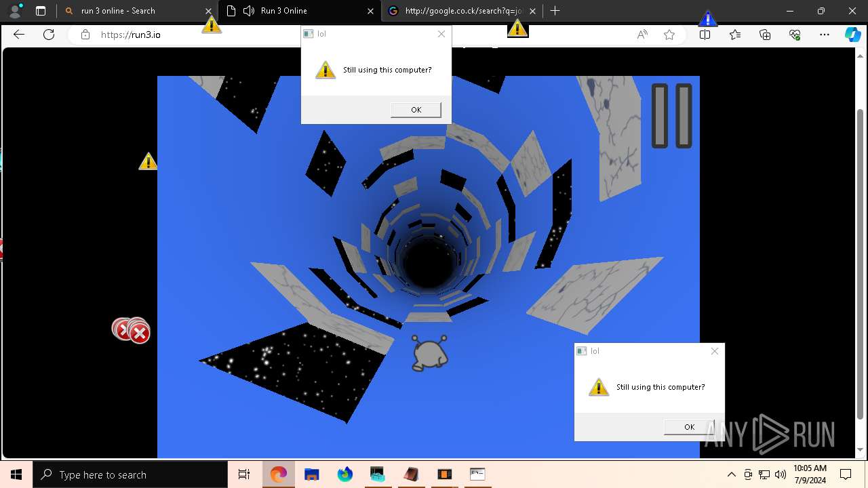View site information lock icon
This screenshot has height=488, width=868.
pos(85,35)
